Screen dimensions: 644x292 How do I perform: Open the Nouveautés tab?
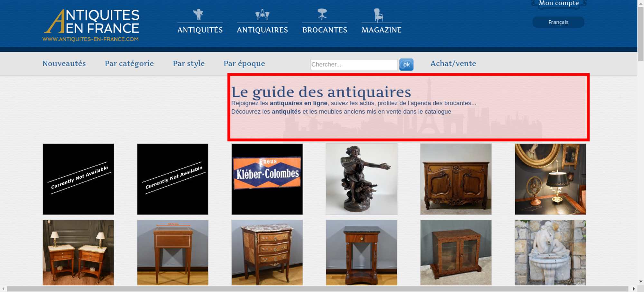click(x=64, y=63)
